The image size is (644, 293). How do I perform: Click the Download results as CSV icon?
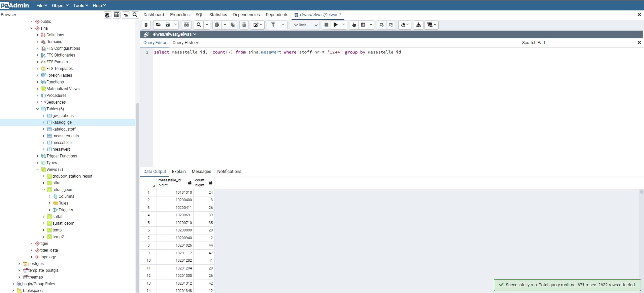coord(418,25)
